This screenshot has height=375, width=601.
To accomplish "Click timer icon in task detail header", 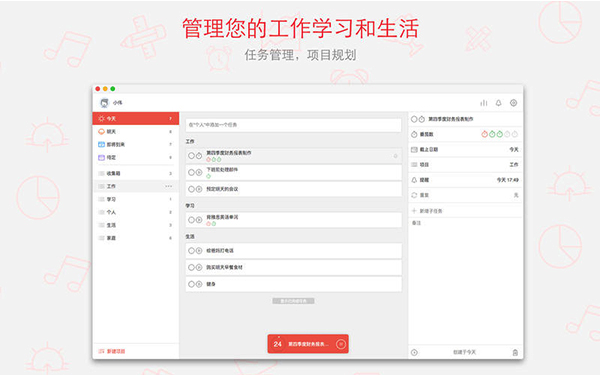I will [422, 119].
